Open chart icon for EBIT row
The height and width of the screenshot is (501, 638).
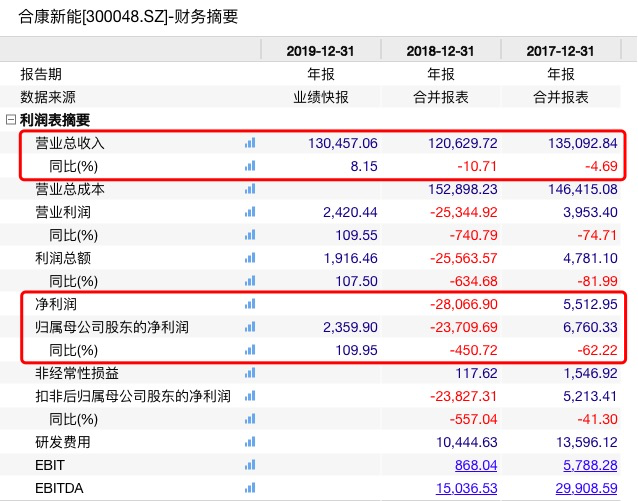(250, 465)
